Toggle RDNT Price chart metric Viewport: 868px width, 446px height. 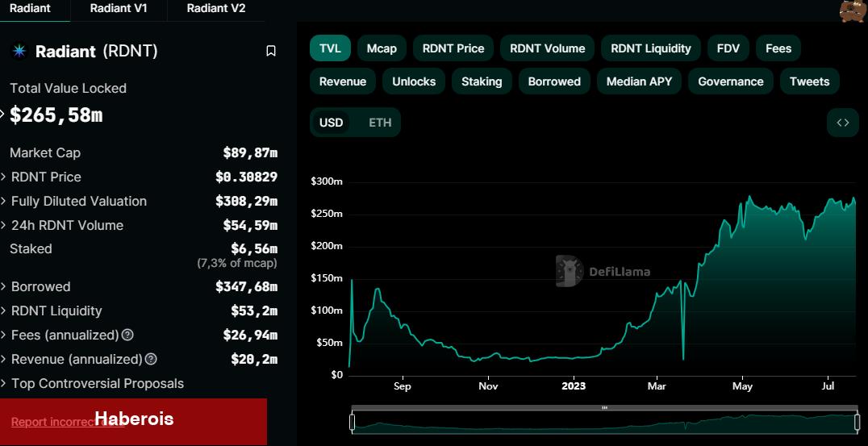(453, 48)
